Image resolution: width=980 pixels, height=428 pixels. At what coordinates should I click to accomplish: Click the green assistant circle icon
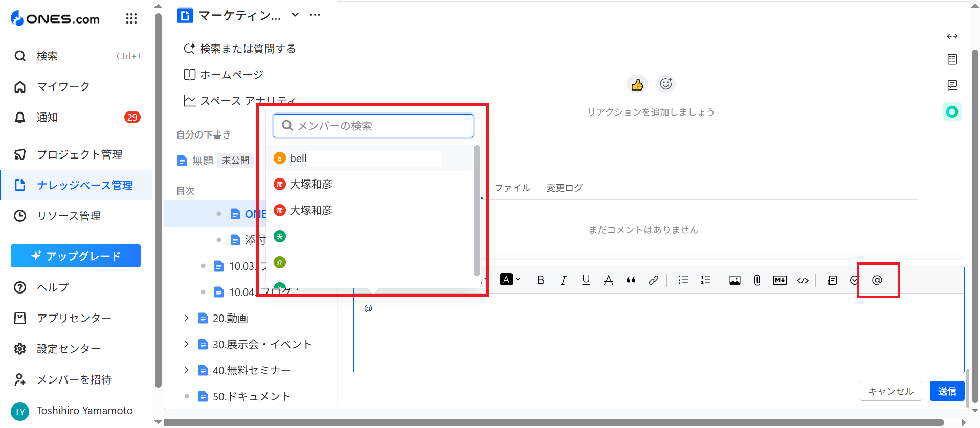pyautogui.click(x=952, y=111)
